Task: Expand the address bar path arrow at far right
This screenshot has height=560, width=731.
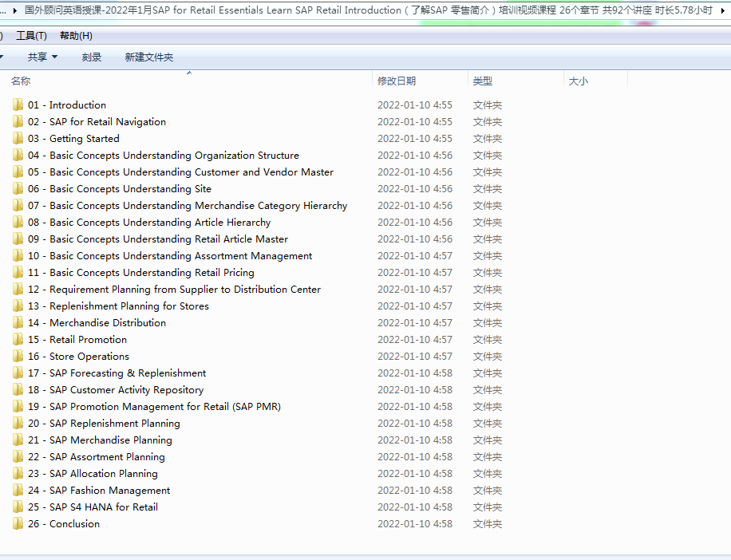Action: click(x=722, y=10)
